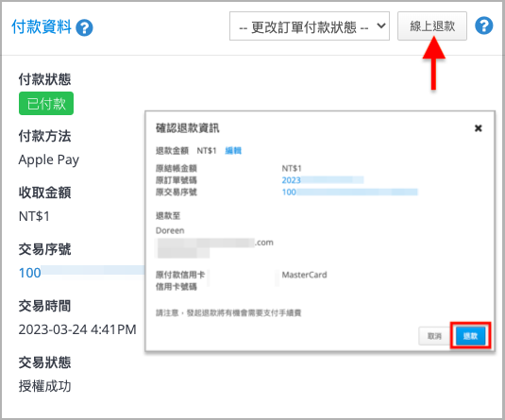Screen dimensions: 505x420
Task: Click the 取消 button in the dialog
Action: [x=434, y=336]
